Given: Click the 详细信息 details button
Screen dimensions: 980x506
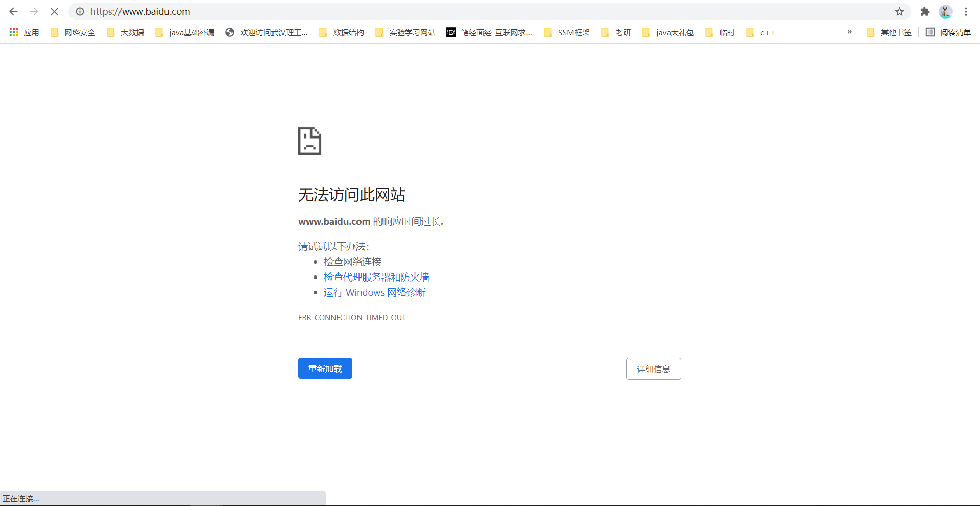Looking at the screenshot, I should click(654, 369).
